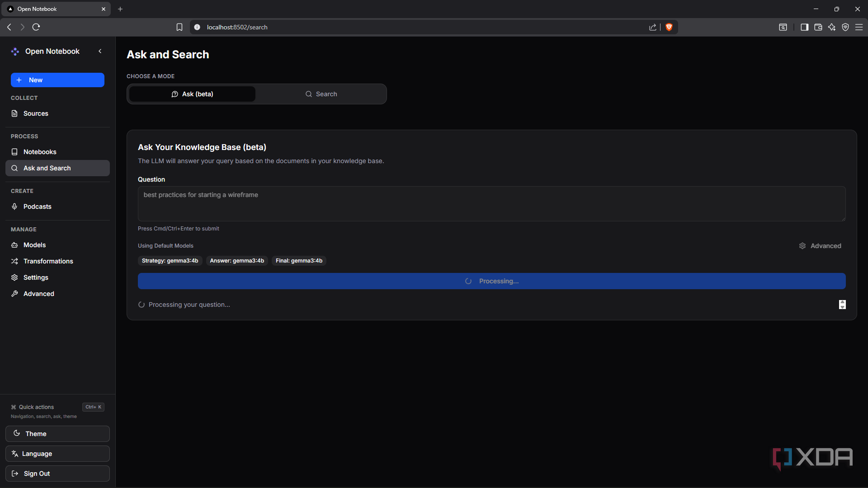Image resolution: width=868 pixels, height=488 pixels.
Task: Open Settings in the sidebar
Action: tap(57, 277)
